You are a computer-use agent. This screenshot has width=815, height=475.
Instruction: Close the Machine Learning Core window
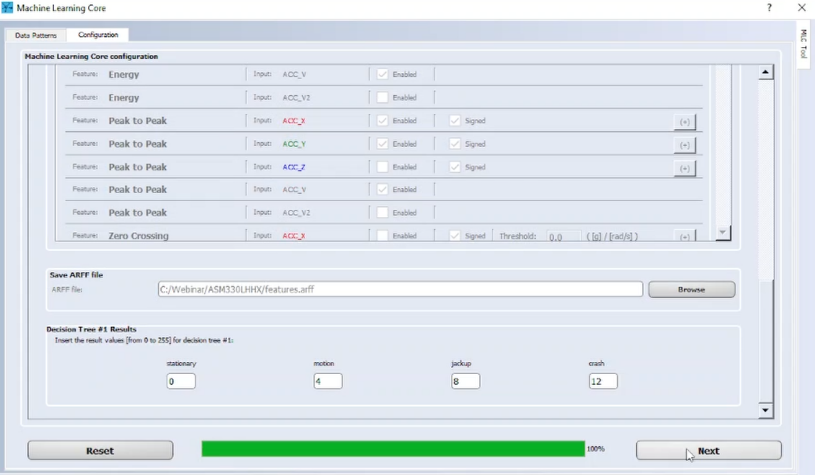pos(801,7)
